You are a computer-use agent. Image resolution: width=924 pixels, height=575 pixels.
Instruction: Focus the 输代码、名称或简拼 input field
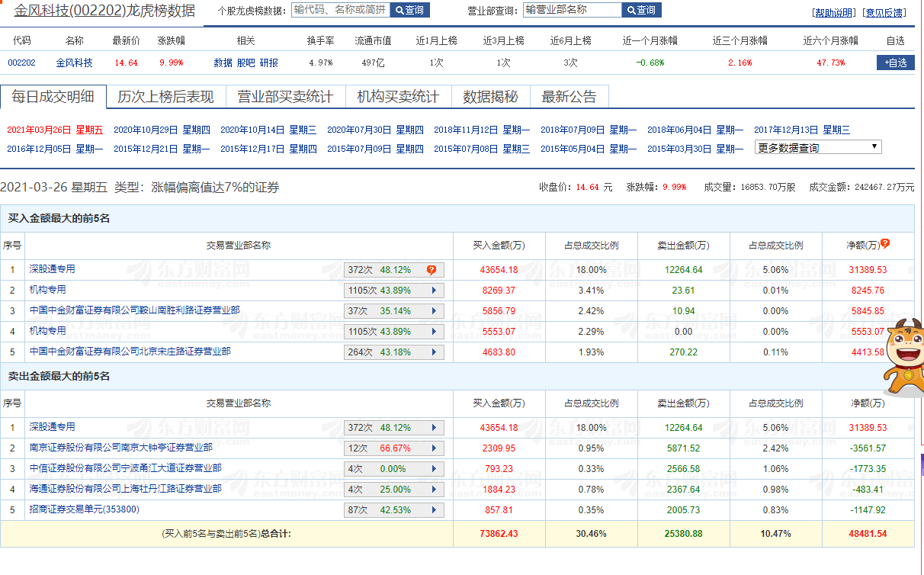coord(340,10)
